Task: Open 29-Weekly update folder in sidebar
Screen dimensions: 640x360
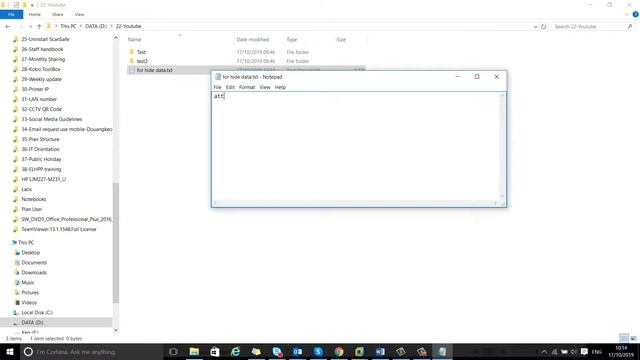Action: (x=41, y=79)
